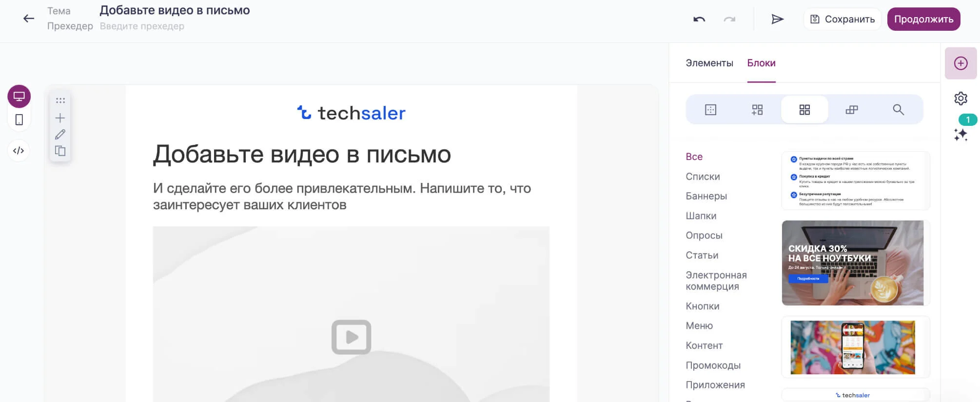The image size is (980, 402).
Task: Click the back arrow icon
Action: click(x=29, y=19)
